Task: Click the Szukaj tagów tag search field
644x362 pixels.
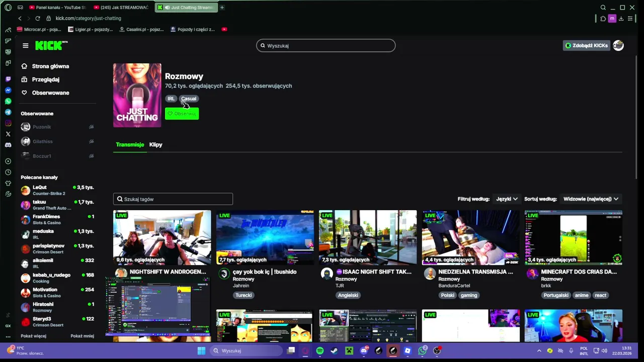Action: tap(173, 199)
